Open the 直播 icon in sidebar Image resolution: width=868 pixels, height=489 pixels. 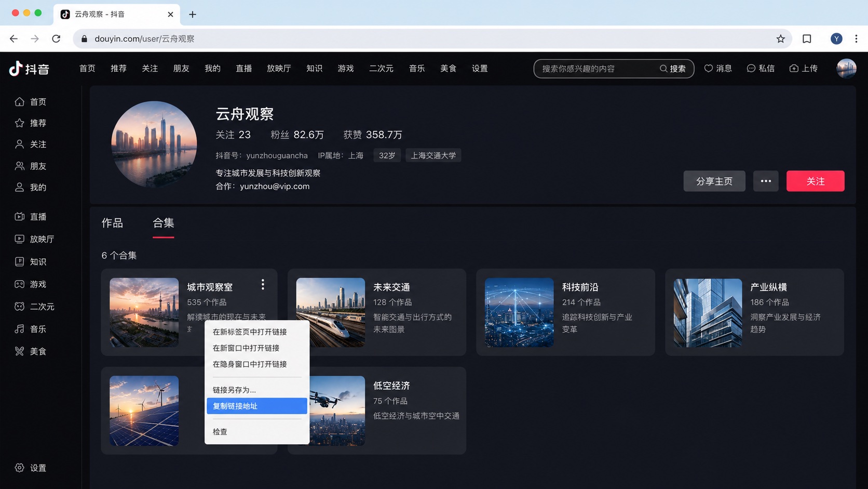[19, 216]
